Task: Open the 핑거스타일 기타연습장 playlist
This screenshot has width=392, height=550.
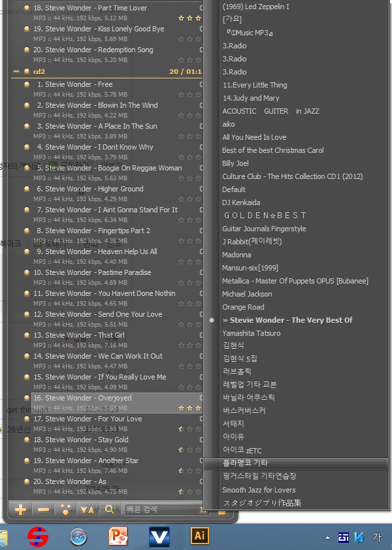Action: pos(259,476)
